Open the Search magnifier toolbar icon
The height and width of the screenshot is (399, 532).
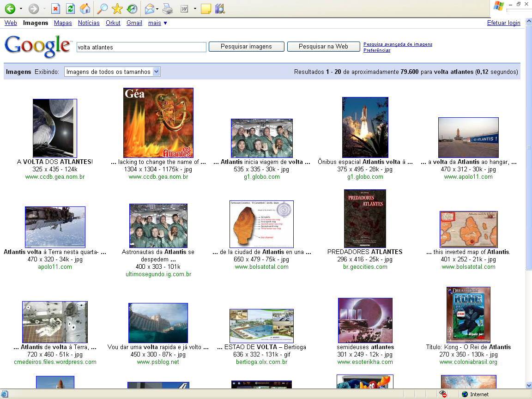102,9
